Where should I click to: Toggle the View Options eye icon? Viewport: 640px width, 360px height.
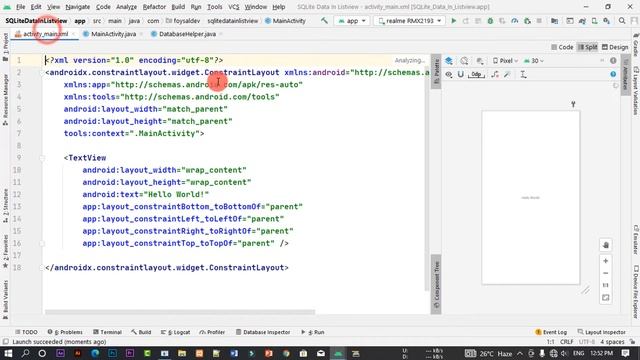[x=449, y=74]
